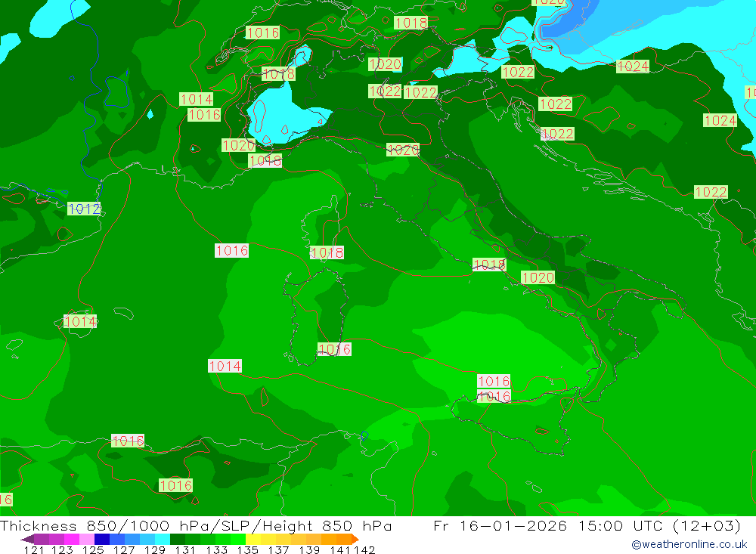
Task: Click the 1016 label between Spain and Corsica
Action: click(x=231, y=251)
